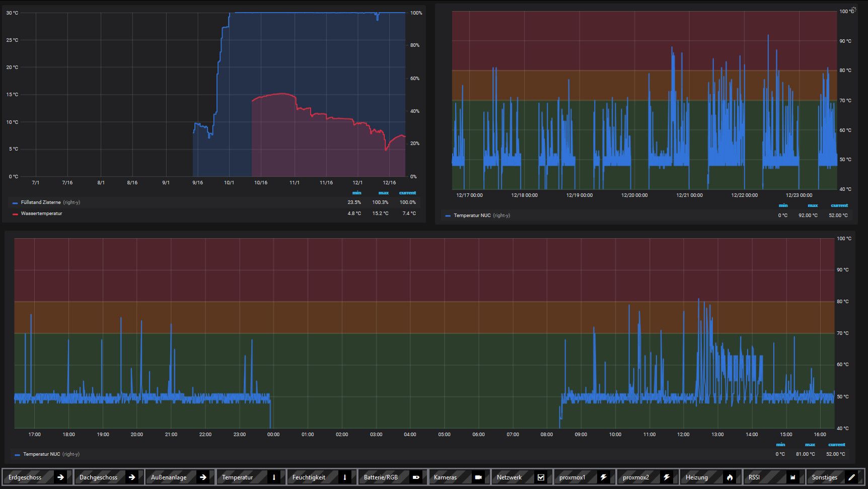The image size is (868, 489).
Task: Click the pencil icon beside Sonstiges
Action: click(x=852, y=477)
